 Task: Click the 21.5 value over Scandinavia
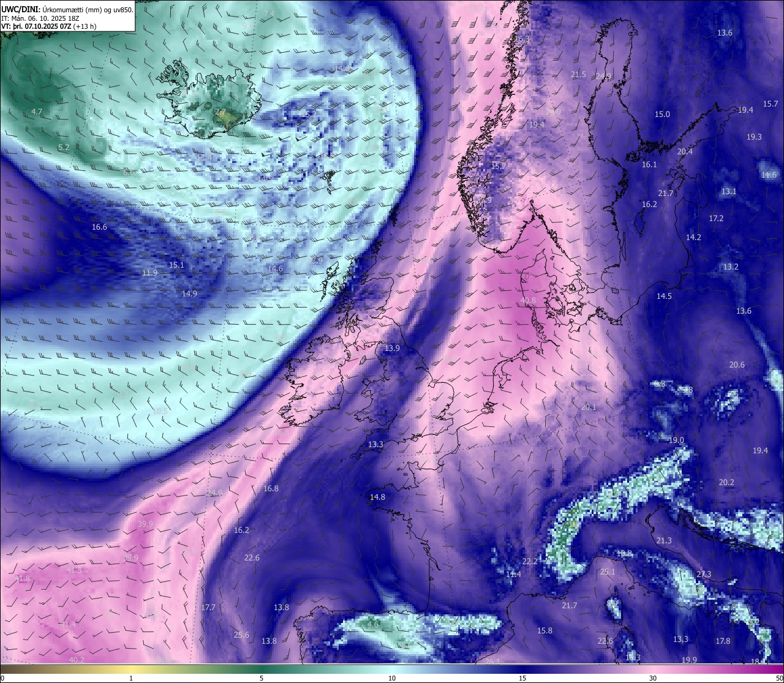pos(578,75)
